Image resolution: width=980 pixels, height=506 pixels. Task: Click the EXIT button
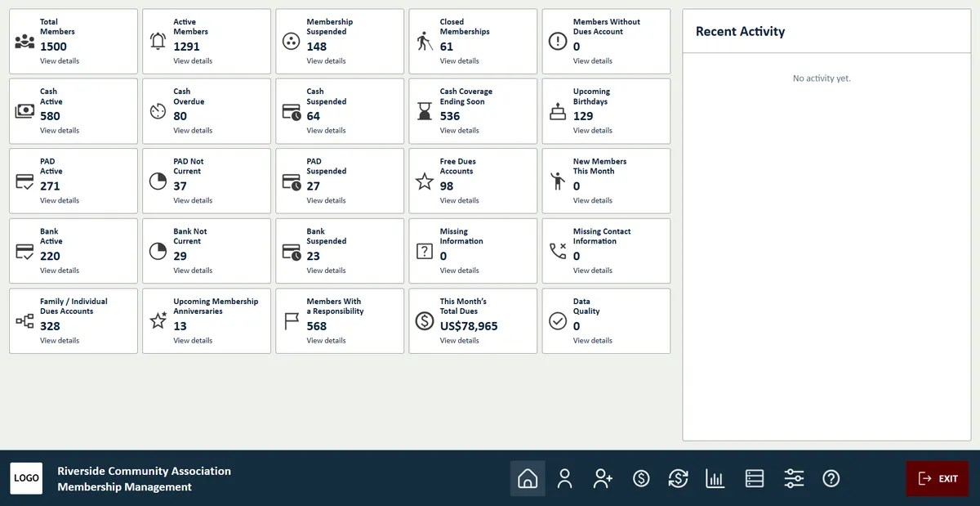pos(938,478)
